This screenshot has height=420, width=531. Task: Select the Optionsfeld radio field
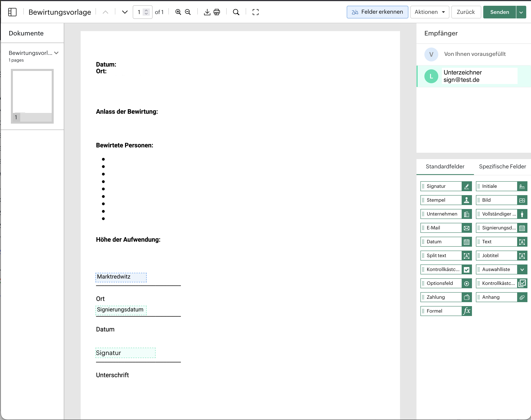(446, 283)
